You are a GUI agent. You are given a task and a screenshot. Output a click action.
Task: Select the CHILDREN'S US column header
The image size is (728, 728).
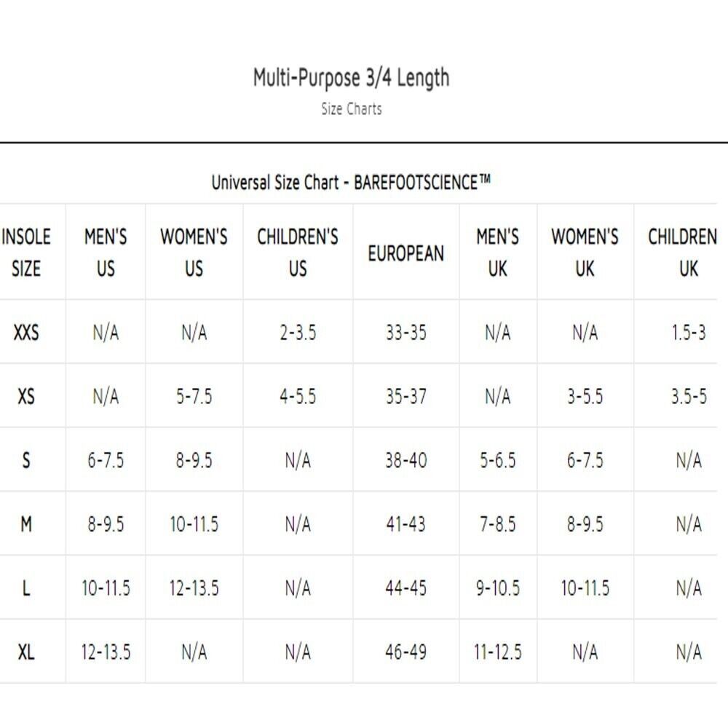pyautogui.click(x=298, y=253)
